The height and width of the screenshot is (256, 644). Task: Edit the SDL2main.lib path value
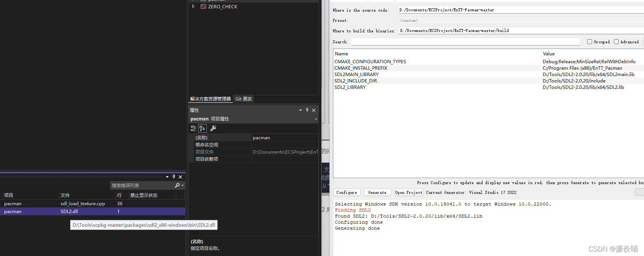(x=589, y=74)
